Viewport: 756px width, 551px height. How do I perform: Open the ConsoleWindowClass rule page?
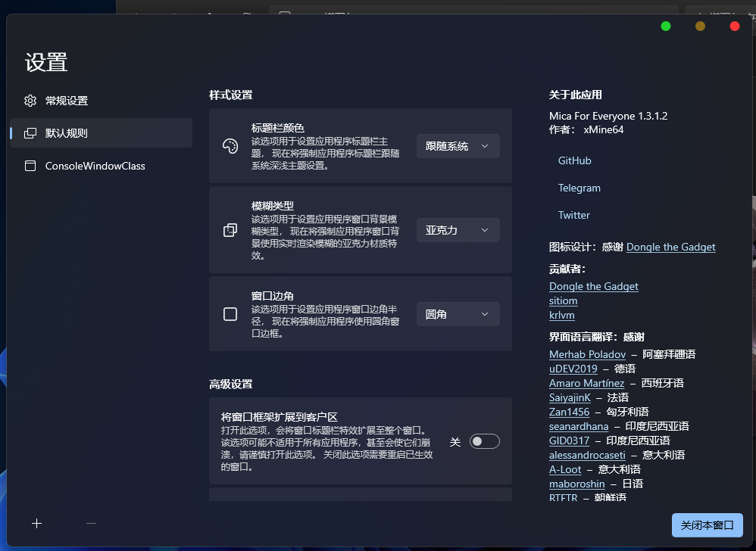click(x=95, y=166)
